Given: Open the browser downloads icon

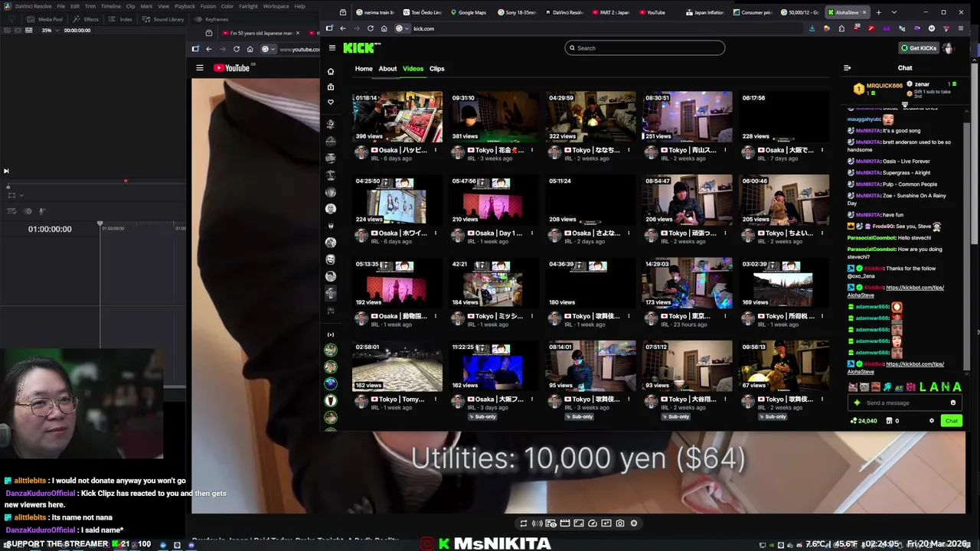Looking at the screenshot, I should [x=812, y=28].
